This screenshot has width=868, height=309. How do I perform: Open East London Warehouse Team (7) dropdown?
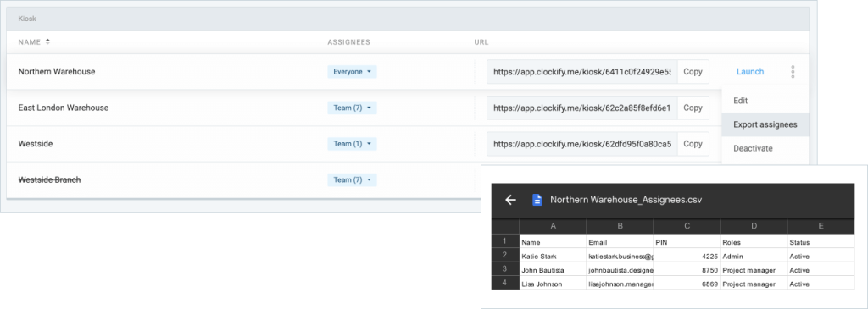click(352, 108)
